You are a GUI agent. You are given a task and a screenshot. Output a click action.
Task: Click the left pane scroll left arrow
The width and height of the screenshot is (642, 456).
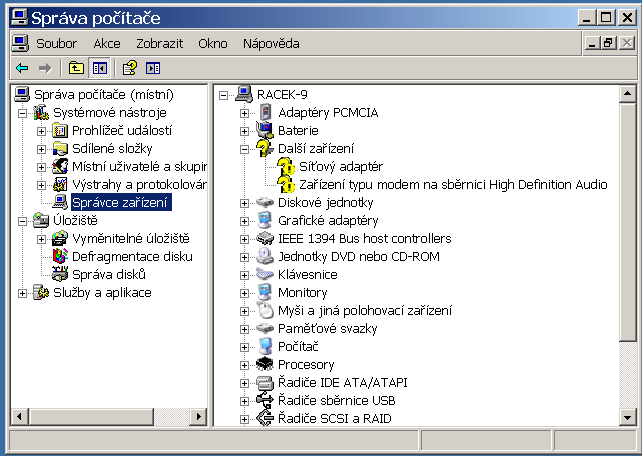pos(19,417)
